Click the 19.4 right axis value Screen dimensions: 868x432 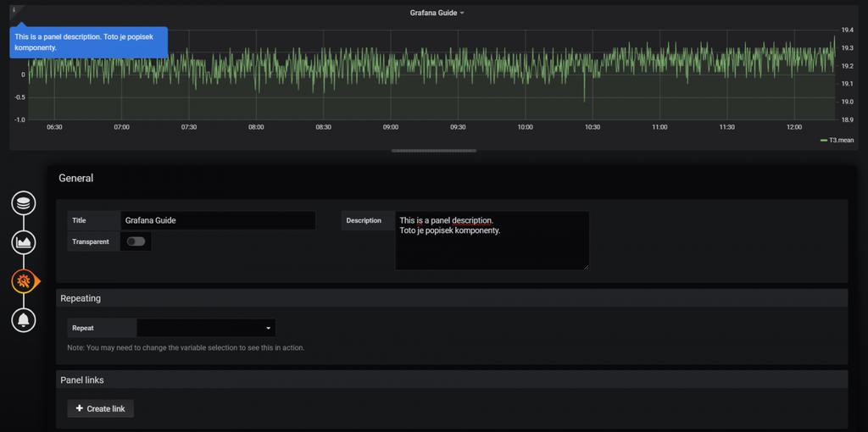(x=847, y=30)
